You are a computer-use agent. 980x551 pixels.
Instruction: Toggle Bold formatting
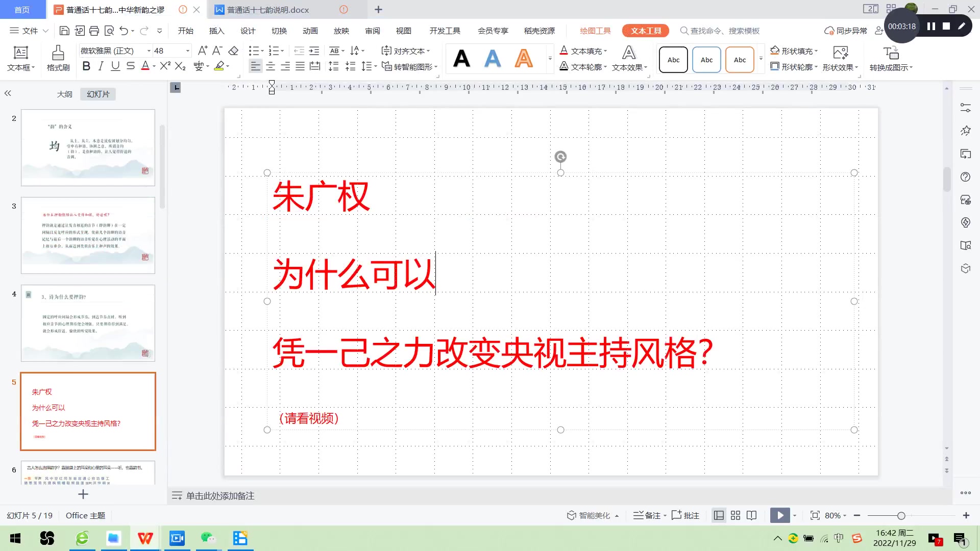pyautogui.click(x=86, y=66)
